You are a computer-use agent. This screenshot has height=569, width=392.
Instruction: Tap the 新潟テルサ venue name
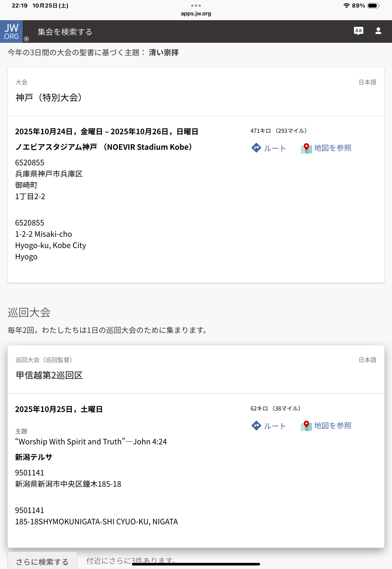pos(34,457)
